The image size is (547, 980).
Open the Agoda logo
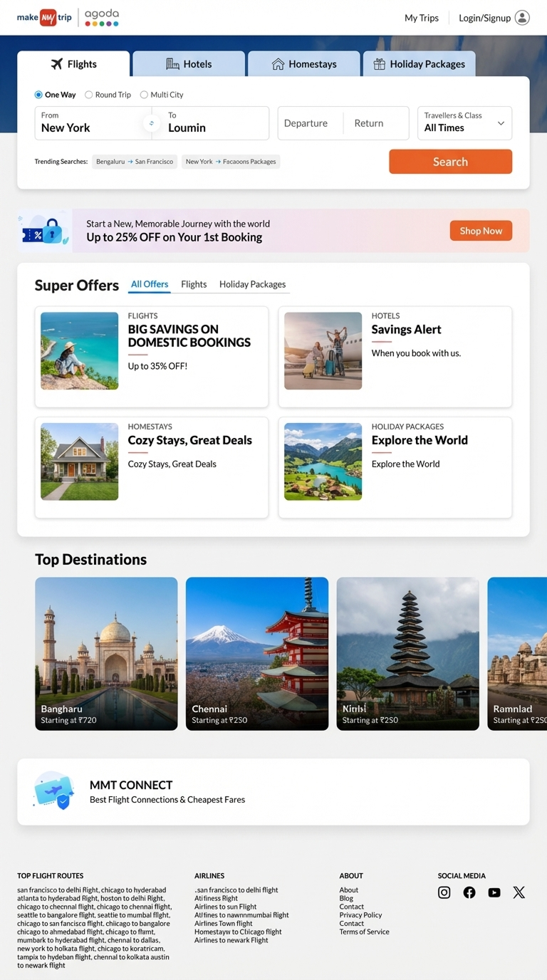[x=102, y=18]
